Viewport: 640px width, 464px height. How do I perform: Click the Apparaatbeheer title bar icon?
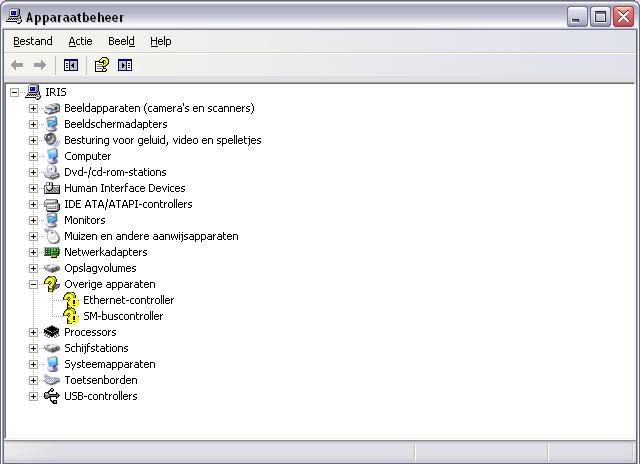pyautogui.click(x=15, y=17)
